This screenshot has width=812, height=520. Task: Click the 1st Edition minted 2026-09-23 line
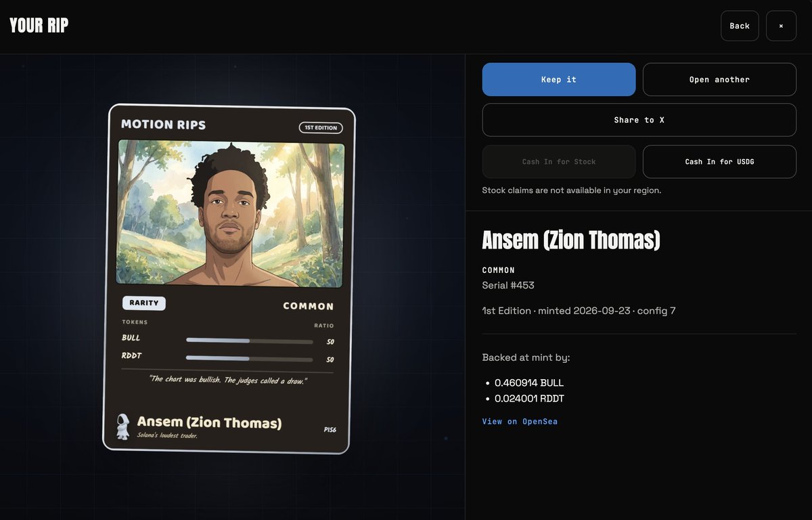(579, 311)
